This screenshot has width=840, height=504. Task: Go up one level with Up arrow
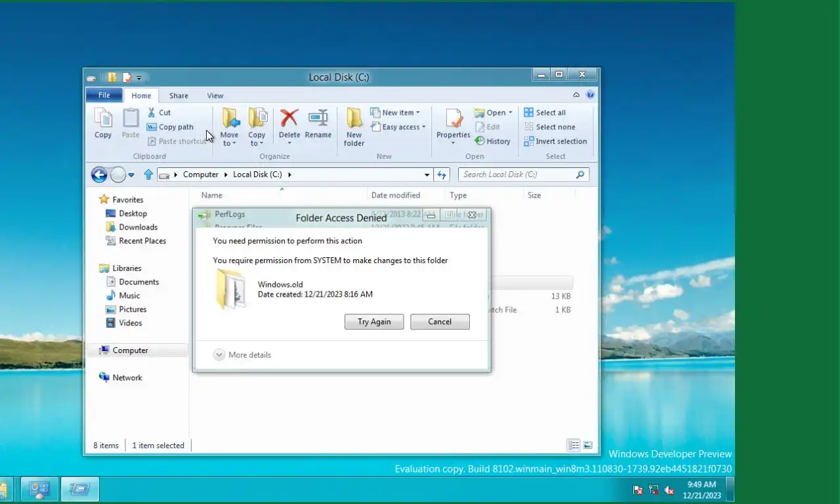point(148,175)
